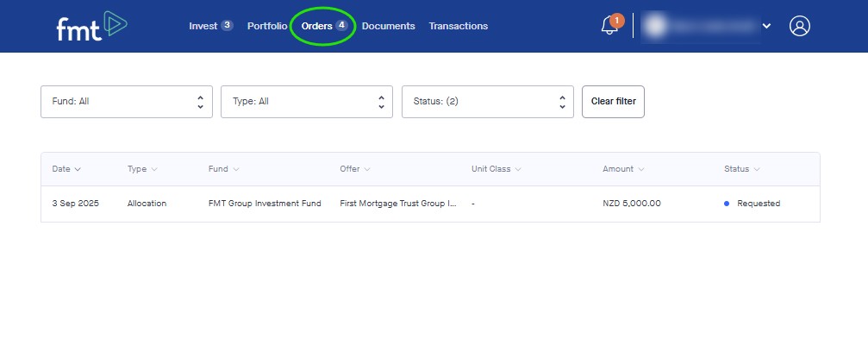This screenshot has height=358, width=868.
Task: Open the Fund: All filter dropdown
Action: [127, 102]
